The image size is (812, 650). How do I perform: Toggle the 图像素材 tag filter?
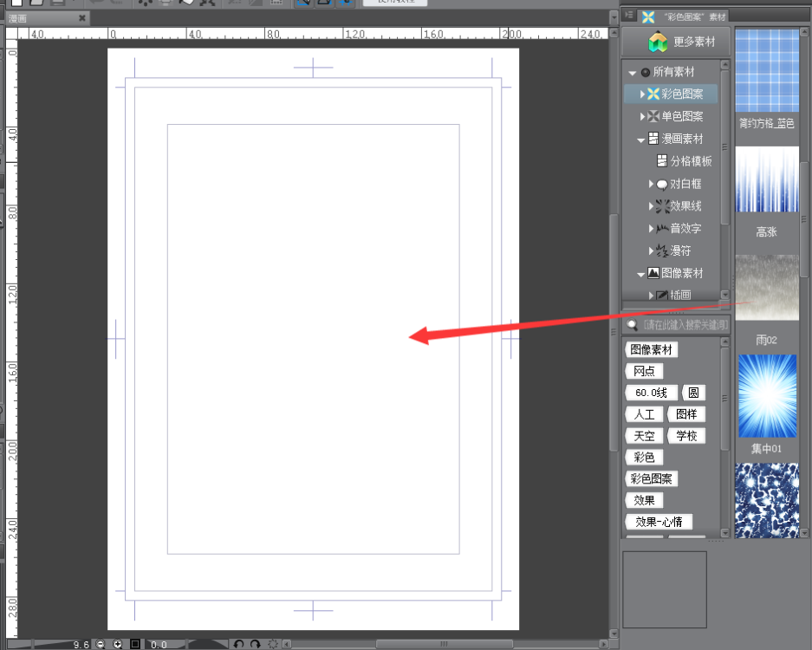click(651, 349)
